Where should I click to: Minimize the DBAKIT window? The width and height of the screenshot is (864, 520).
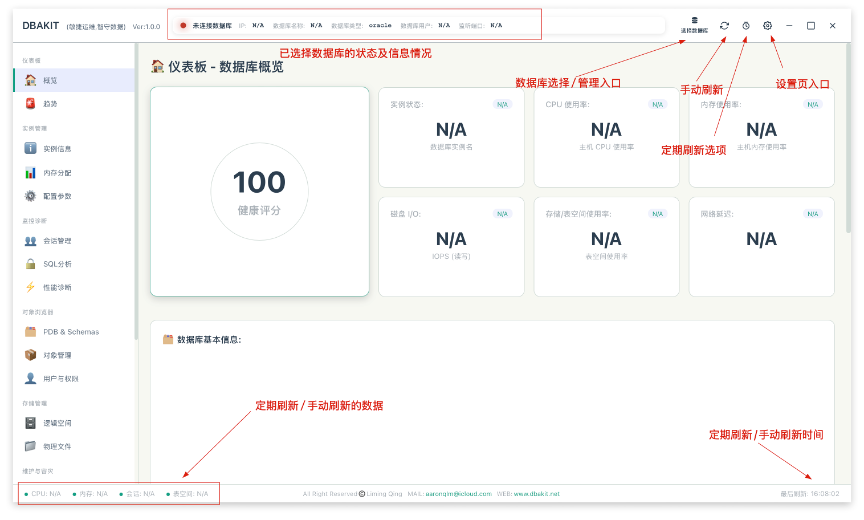click(x=789, y=25)
